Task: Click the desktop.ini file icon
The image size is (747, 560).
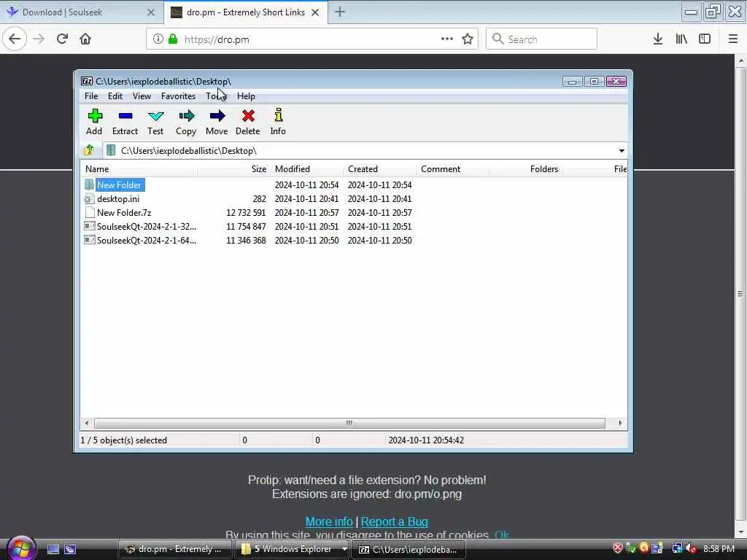Action: (89, 198)
